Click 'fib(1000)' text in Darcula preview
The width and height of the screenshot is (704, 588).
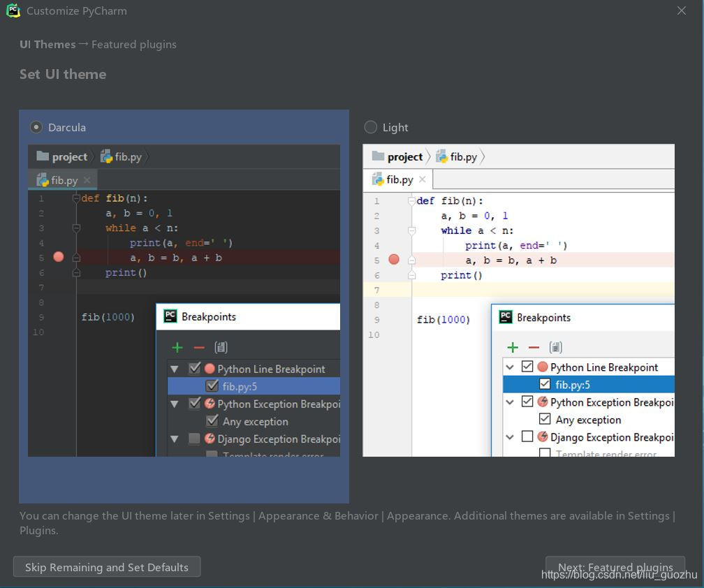[108, 317]
